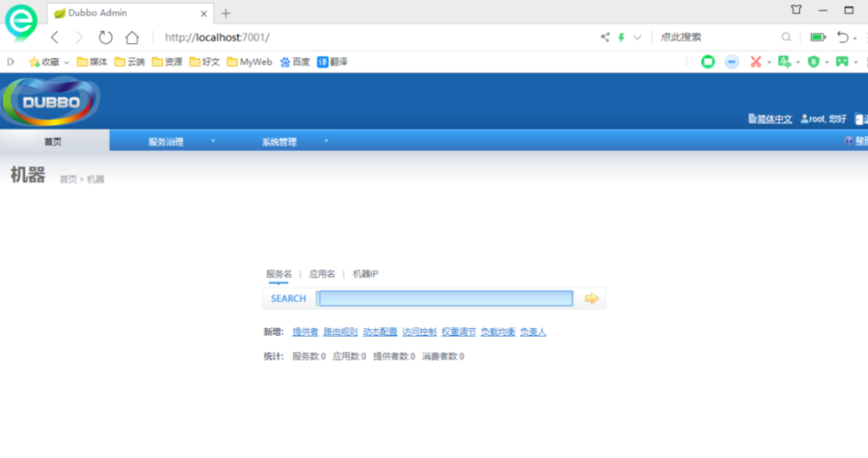Viewport: 868px width, 458px height.
Task: Click inside the search input box
Action: pyautogui.click(x=446, y=298)
